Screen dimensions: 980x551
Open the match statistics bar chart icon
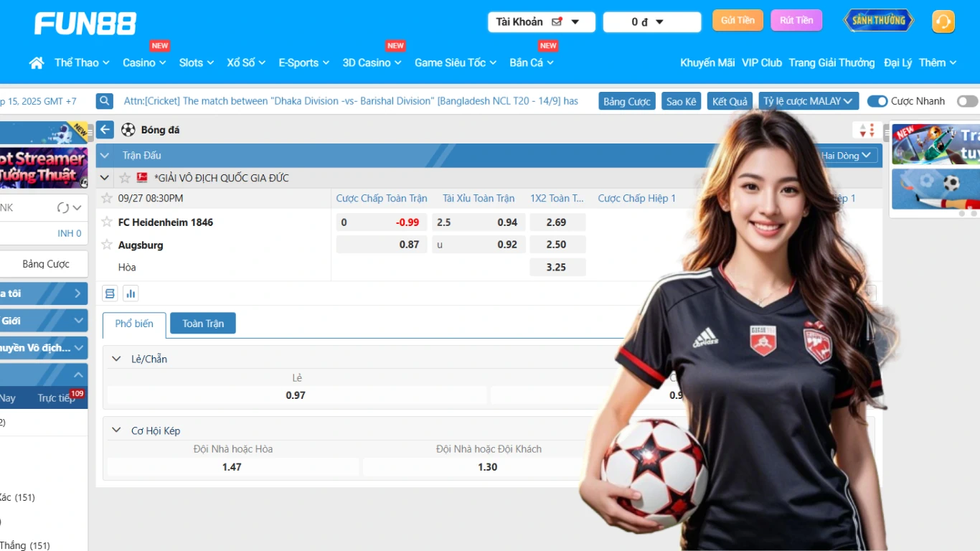click(131, 293)
